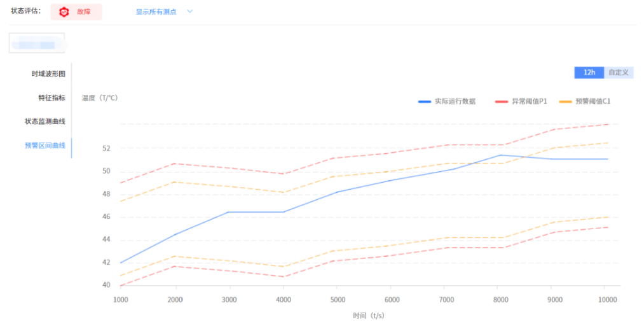Open the 显示所有测点 dropdown
This screenshot has height=331, width=644.
coord(156,11)
